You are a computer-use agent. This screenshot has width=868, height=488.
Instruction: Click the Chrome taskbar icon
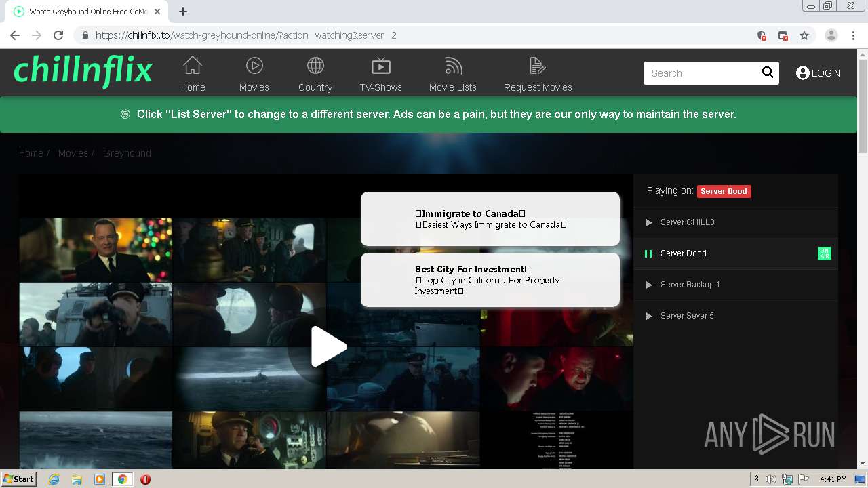coord(123,479)
